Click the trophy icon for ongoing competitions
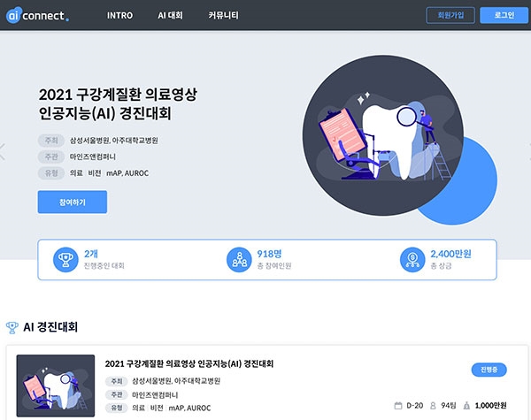This screenshot has width=531, height=420. pyautogui.click(x=65, y=260)
